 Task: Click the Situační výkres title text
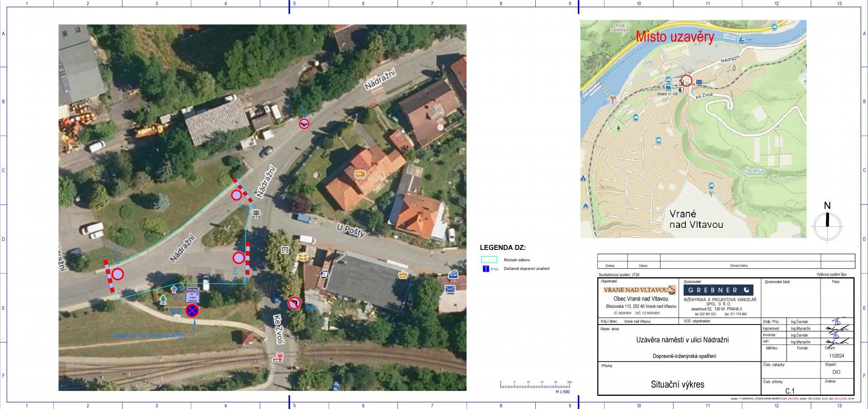pos(677,385)
